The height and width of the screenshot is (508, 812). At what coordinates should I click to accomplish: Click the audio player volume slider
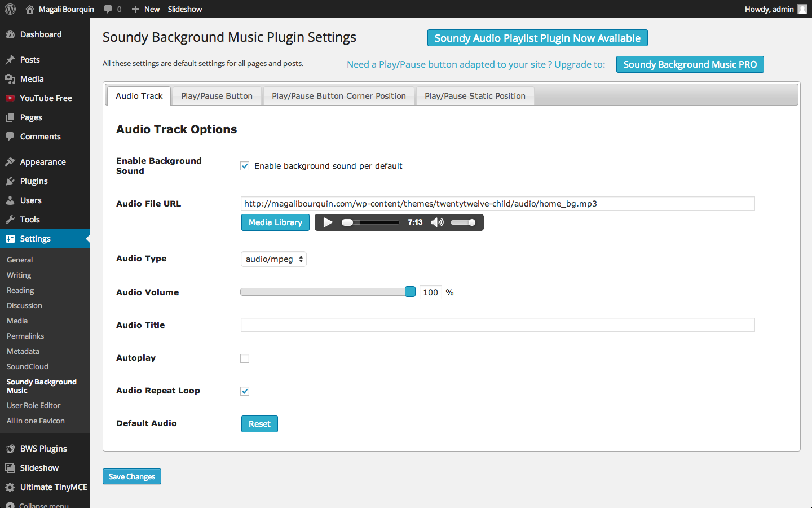pyautogui.click(x=463, y=222)
